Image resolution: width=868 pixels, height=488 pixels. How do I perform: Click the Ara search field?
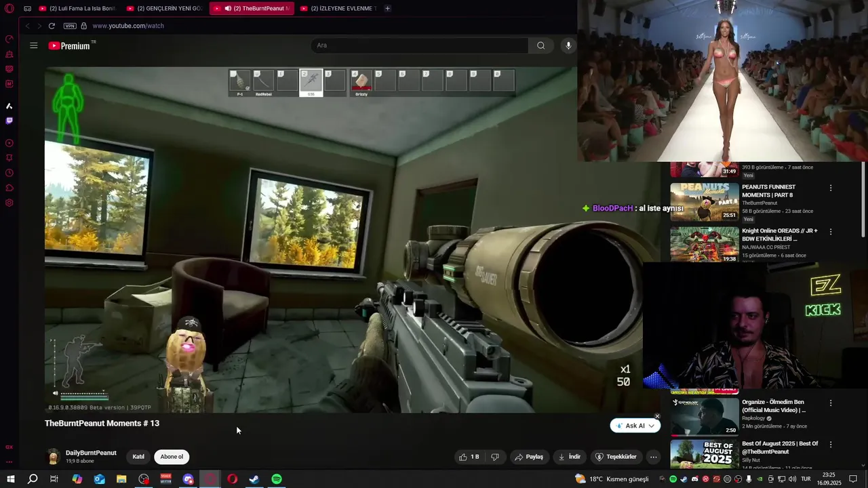tap(419, 45)
